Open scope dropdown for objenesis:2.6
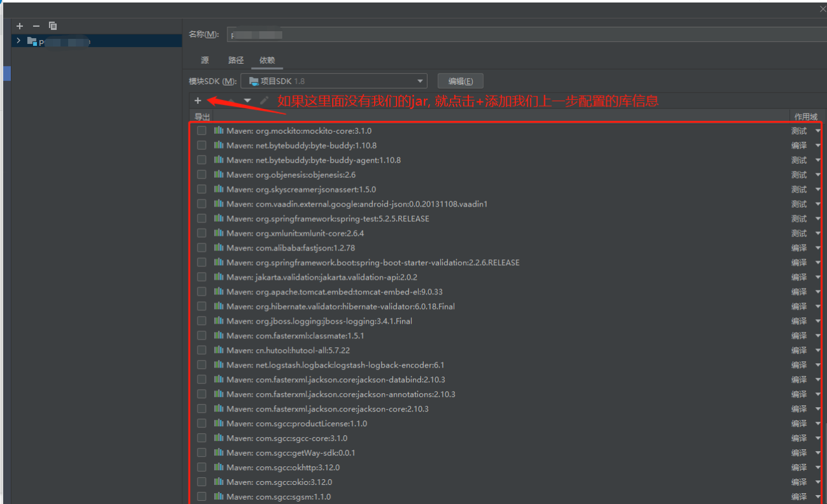The height and width of the screenshot is (504, 827). pyautogui.click(x=817, y=175)
